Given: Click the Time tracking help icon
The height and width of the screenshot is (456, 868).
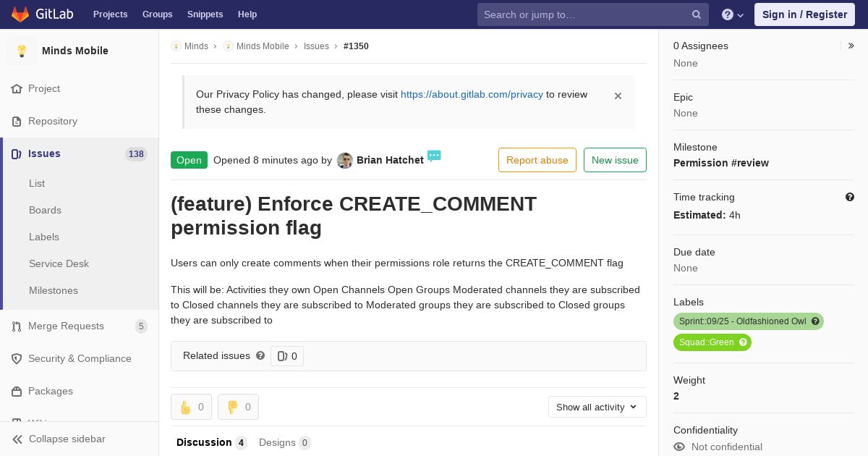Looking at the screenshot, I should (850, 197).
